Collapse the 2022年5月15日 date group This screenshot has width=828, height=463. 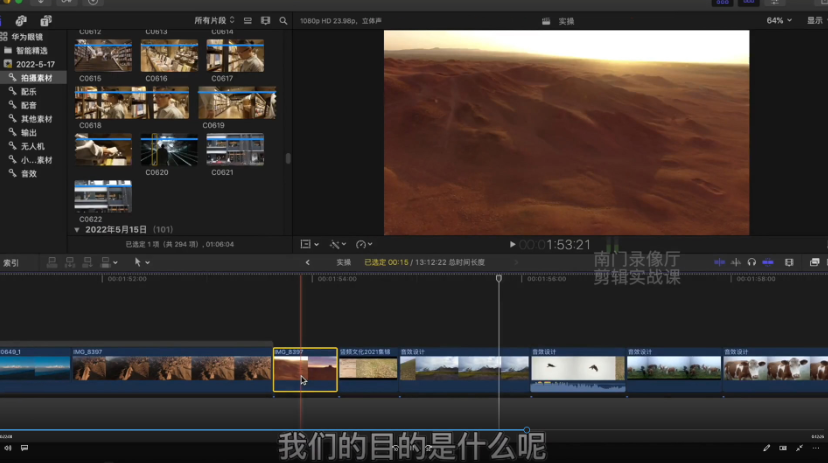(77, 230)
